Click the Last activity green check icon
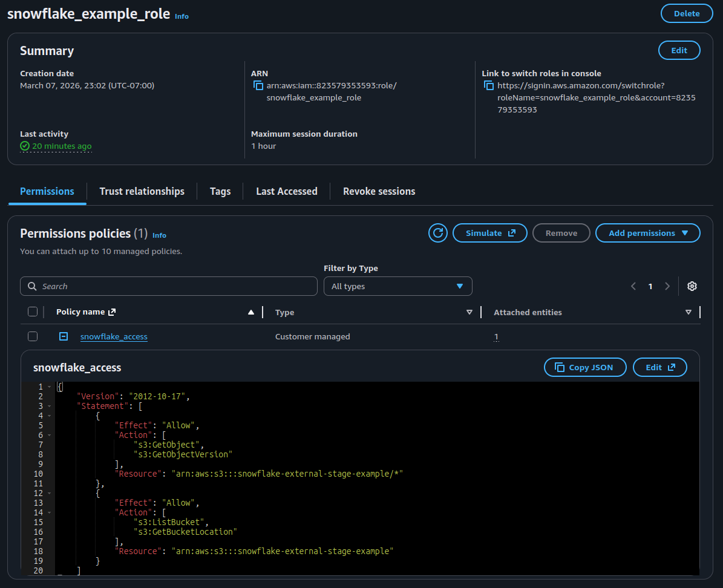This screenshot has width=723, height=588. coord(25,146)
